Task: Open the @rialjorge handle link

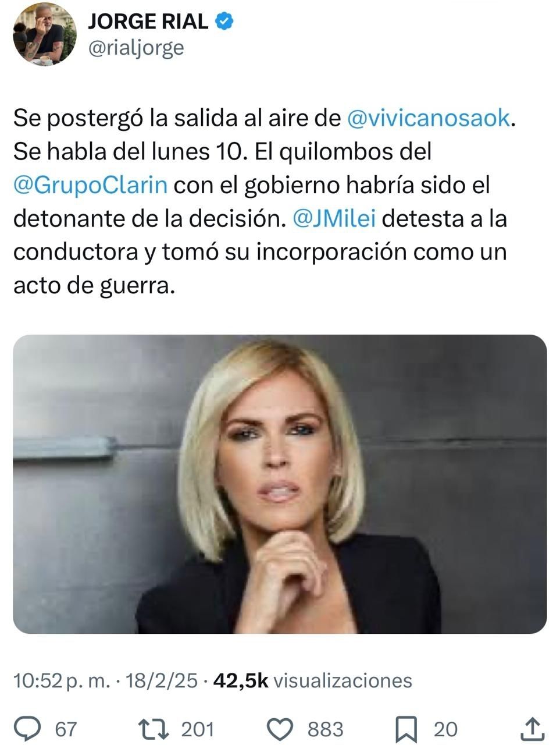Action: point(135,48)
